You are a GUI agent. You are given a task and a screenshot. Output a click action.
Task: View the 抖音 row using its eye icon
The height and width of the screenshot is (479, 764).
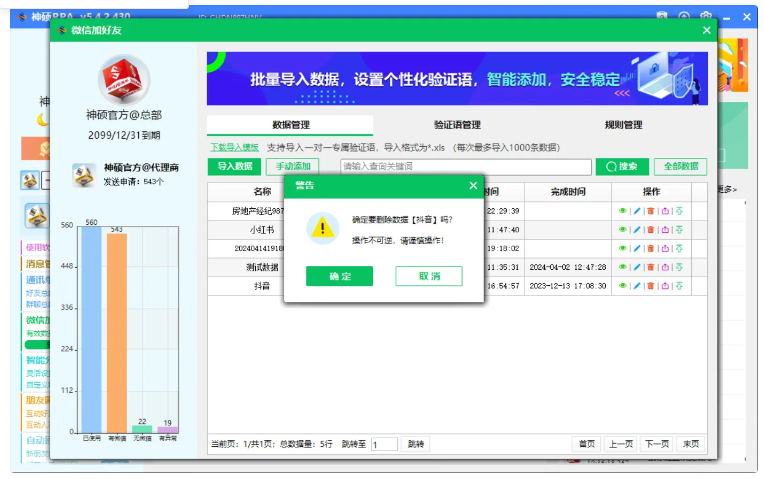(622, 286)
